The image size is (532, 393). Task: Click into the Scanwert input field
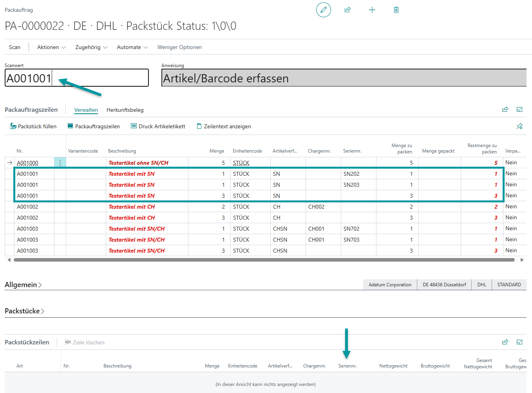[98, 78]
